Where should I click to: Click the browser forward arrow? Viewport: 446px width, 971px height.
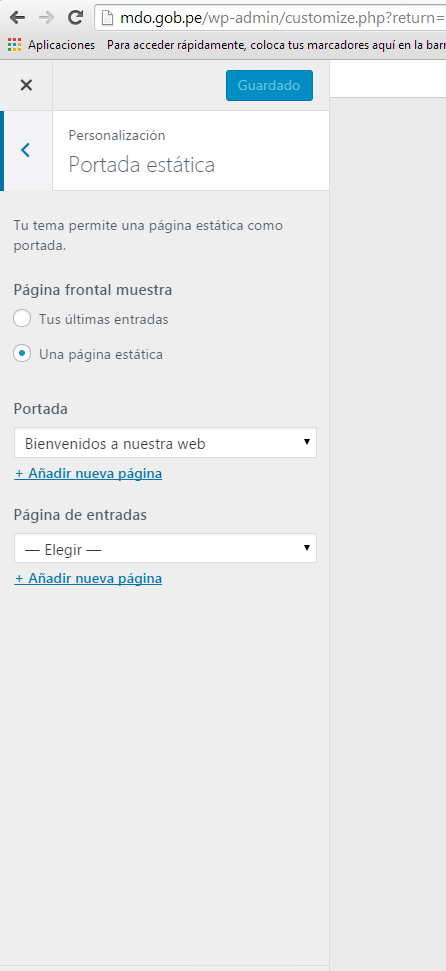click(x=46, y=17)
